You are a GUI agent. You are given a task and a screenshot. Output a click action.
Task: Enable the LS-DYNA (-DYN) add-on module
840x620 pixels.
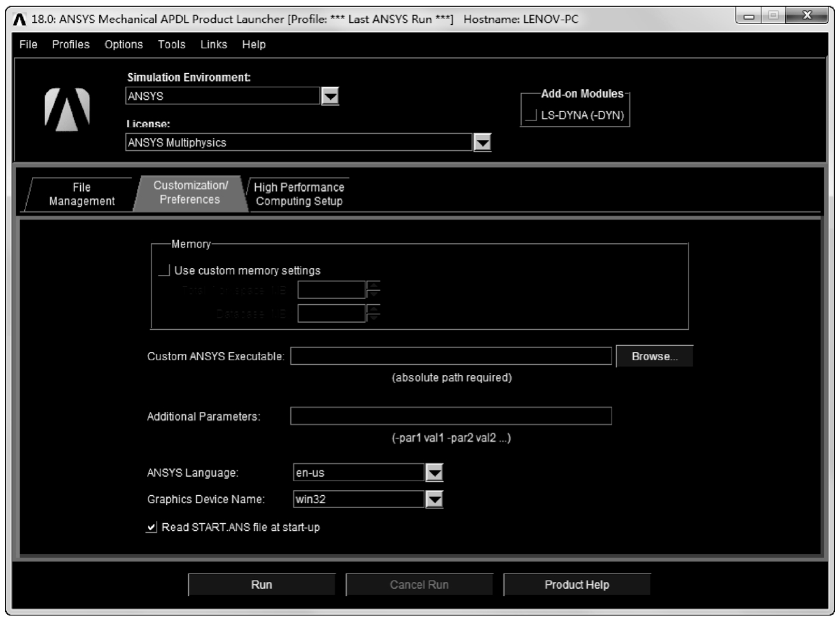(531, 115)
